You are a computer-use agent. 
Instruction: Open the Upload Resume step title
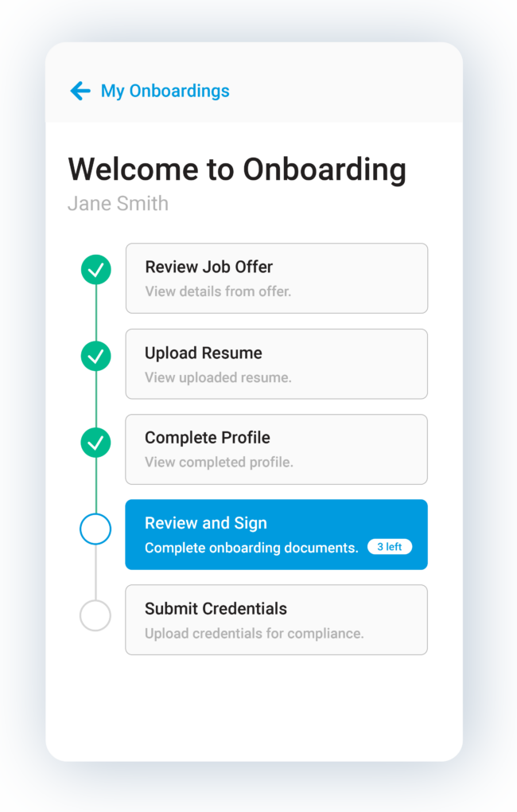(x=204, y=353)
